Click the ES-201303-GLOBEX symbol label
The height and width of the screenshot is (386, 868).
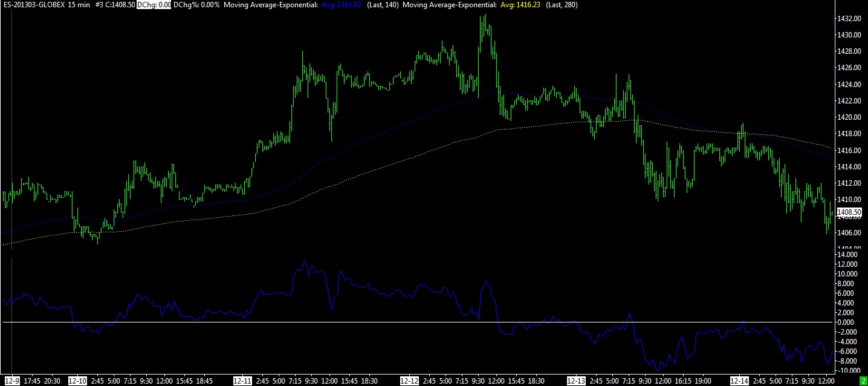pyautogui.click(x=33, y=5)
